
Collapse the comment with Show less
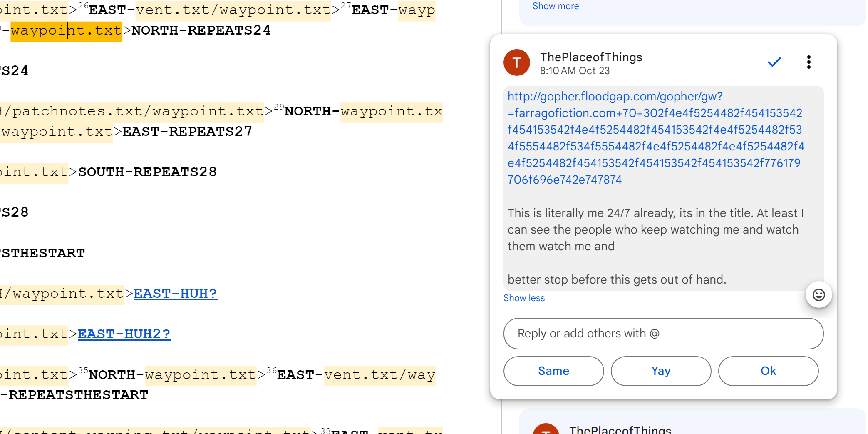524,298
